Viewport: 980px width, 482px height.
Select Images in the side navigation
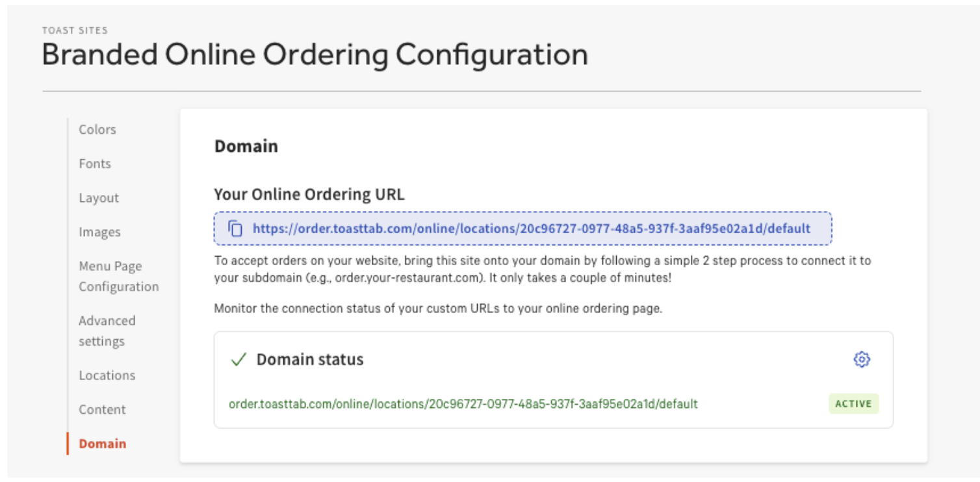pos(99,232)
